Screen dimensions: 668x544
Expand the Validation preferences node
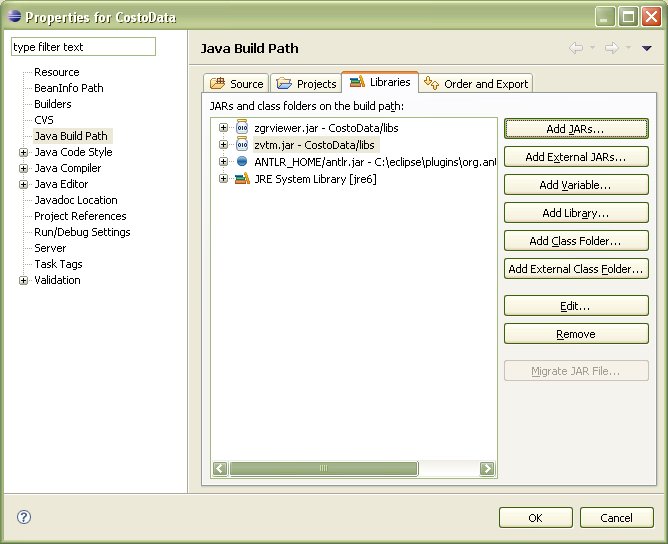tap(23, 280)
